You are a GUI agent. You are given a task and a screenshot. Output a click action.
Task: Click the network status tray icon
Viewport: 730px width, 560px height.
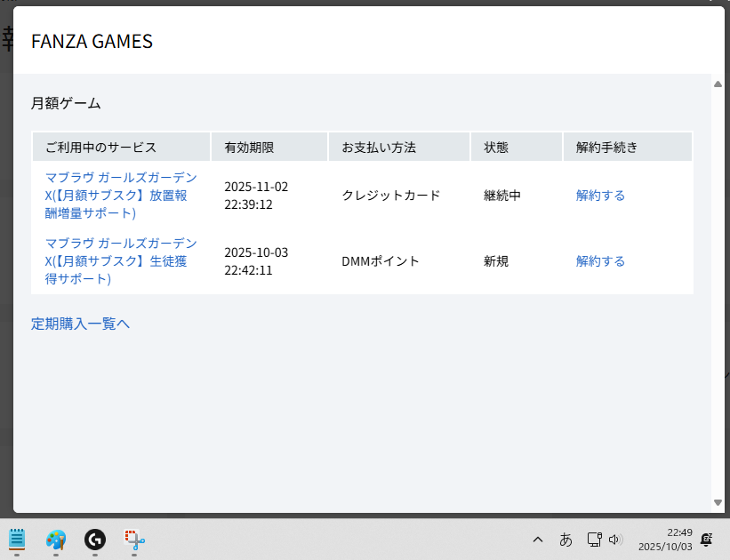[x=595, y=539]
